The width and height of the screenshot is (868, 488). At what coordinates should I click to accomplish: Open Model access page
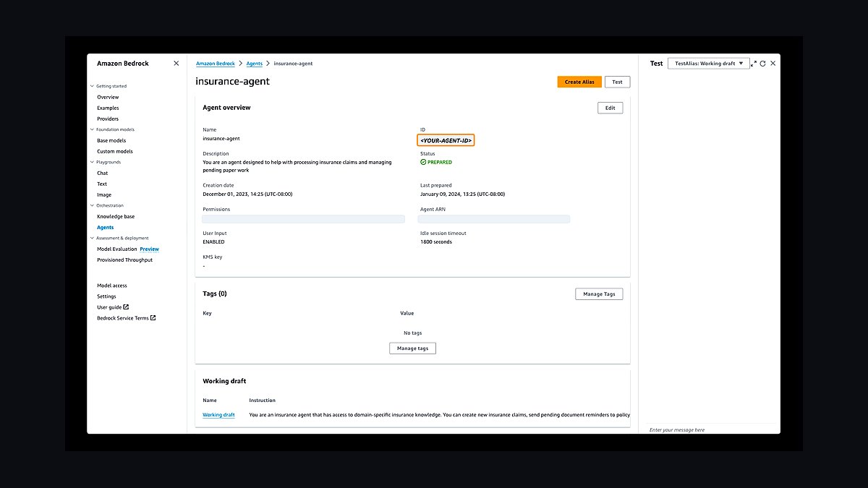click(112, 286)
